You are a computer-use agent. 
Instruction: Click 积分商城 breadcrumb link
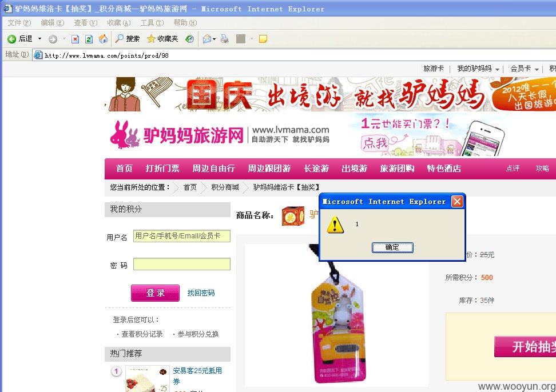225,187
